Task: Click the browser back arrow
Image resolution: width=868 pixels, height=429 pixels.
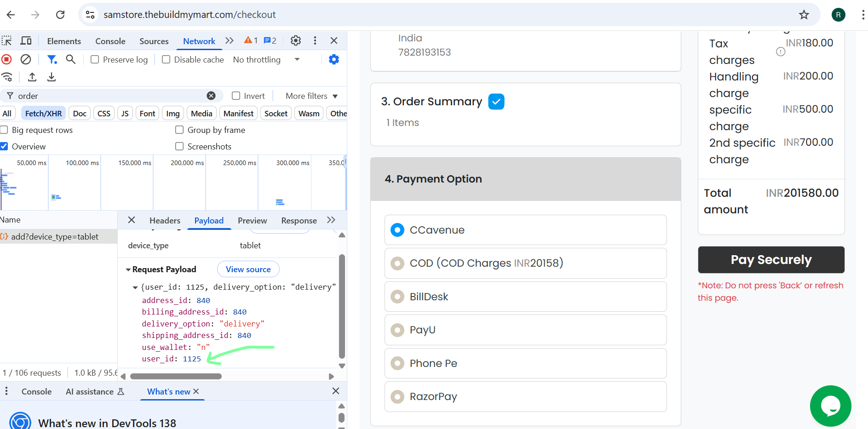Action: tap(11, 15)
